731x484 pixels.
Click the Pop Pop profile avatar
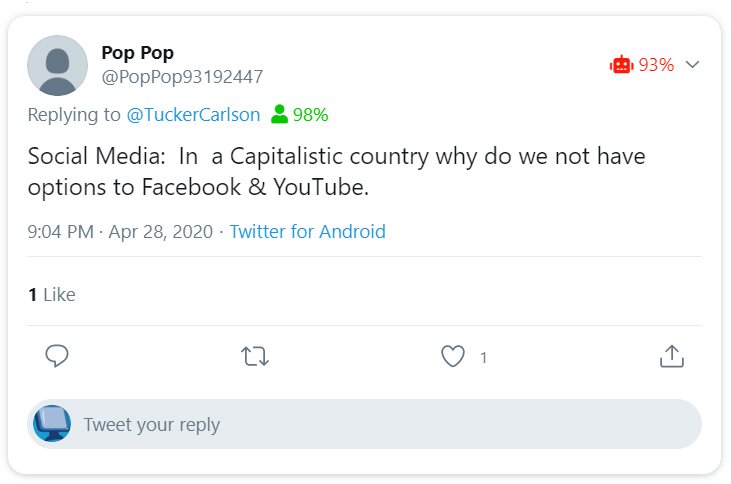coord(59,65)
